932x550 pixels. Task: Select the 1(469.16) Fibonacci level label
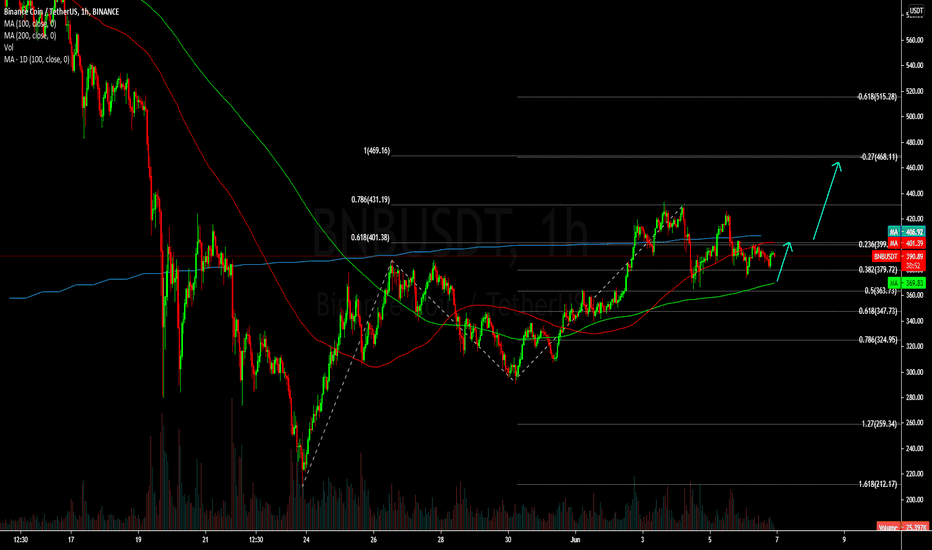(377, 151)
